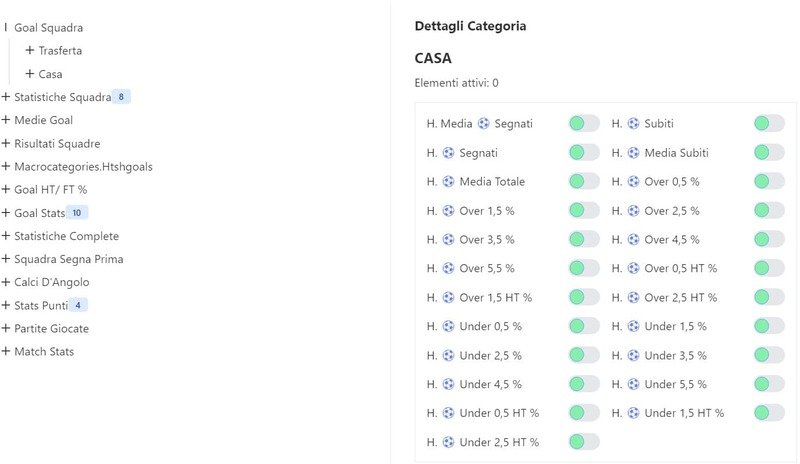Click the ball icon next to H. Subiti
The image size is (800, 464).
[633, 124]
